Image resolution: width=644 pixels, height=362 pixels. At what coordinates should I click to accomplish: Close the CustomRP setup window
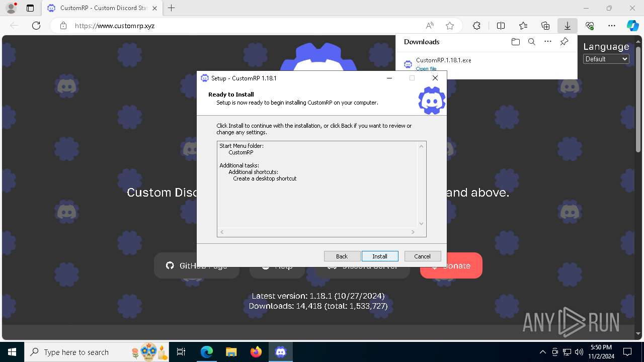[435, 78]
